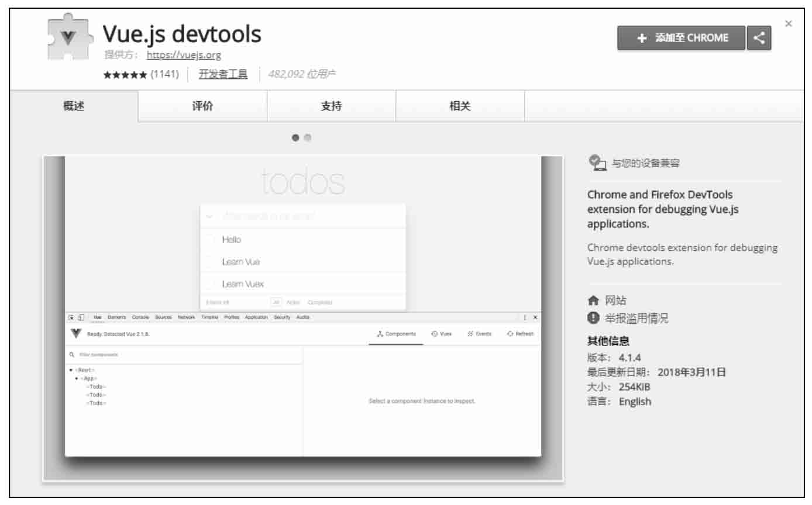Click the five-star rating (1141)
The image size is (812, 505).
(141, 74)
